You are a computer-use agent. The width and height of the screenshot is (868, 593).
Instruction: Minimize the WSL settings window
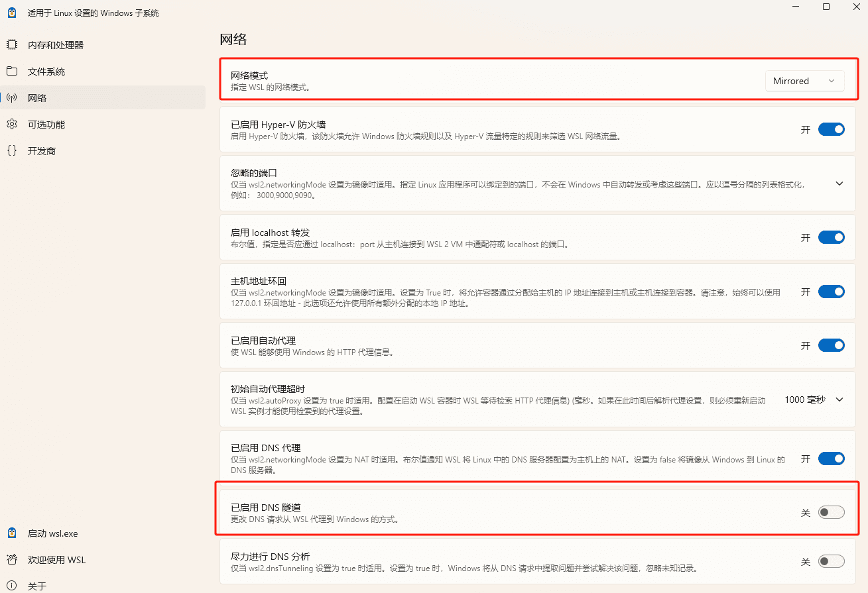click(x=796, y=7)
